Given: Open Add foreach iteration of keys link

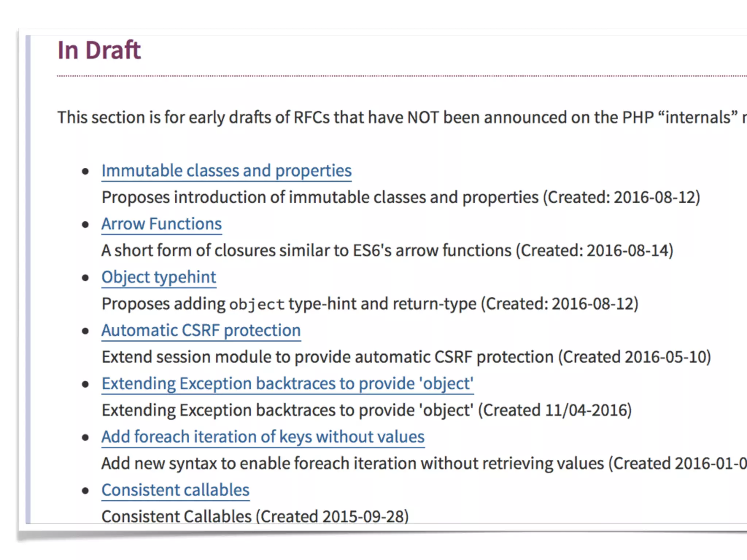Looking at the screenshot, I should pyautogui.click(x=263, y=437).
